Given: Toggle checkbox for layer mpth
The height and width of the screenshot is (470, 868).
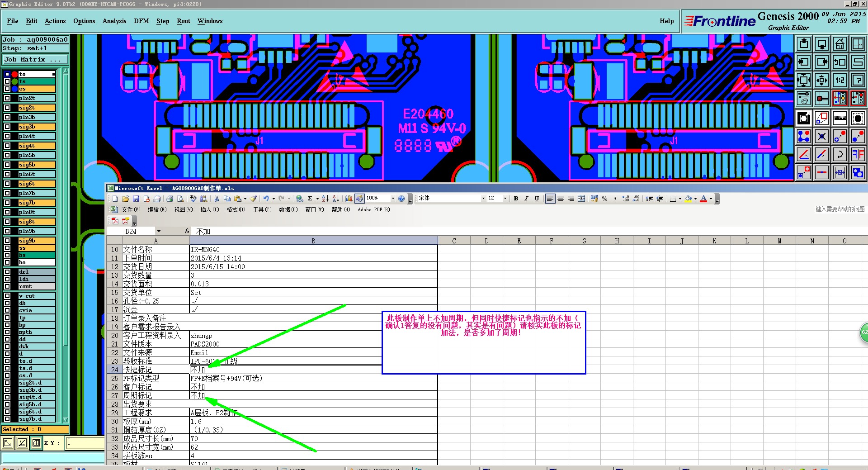Looking at the screenshot, I should tap(7, 332).
